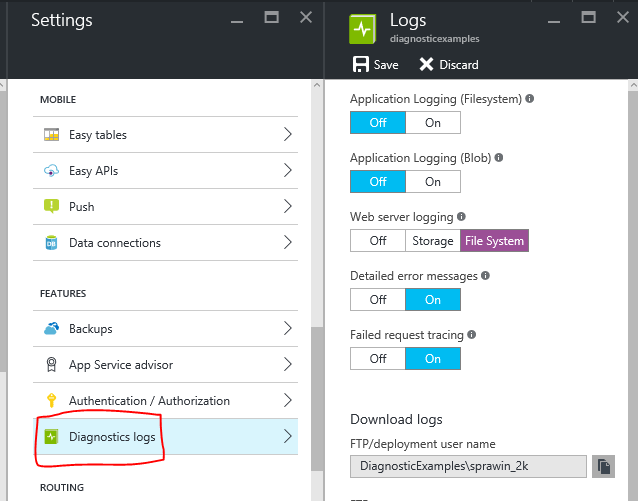Click the App Service advisor icon
This screenshot has height=501, width=638.
click(51, 365)
